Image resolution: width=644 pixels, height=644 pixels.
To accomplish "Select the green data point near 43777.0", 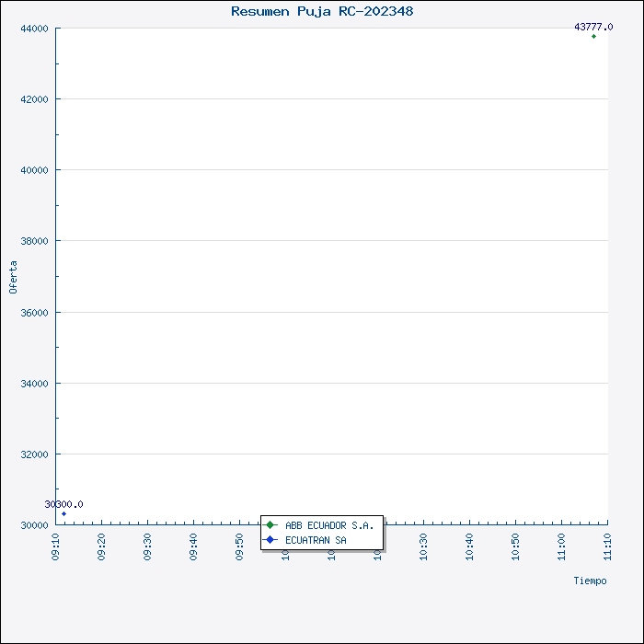I will [x=593, y=37].
